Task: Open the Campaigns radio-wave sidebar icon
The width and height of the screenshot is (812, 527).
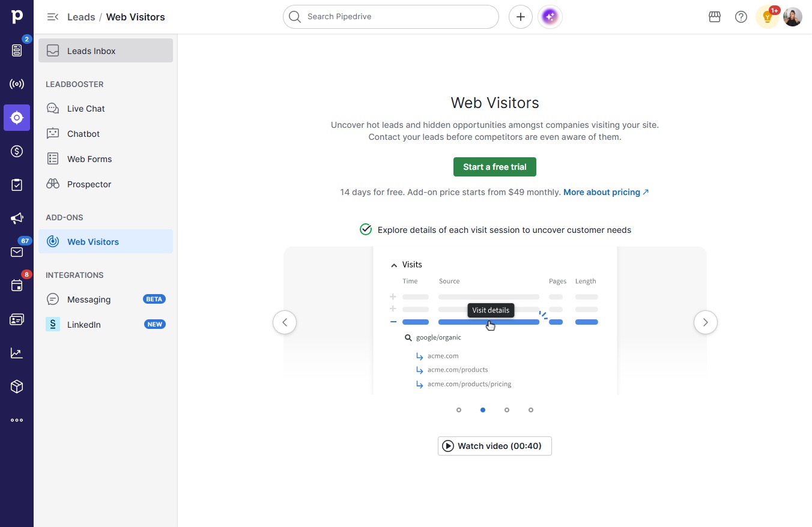Action: (x=17, y=84)
